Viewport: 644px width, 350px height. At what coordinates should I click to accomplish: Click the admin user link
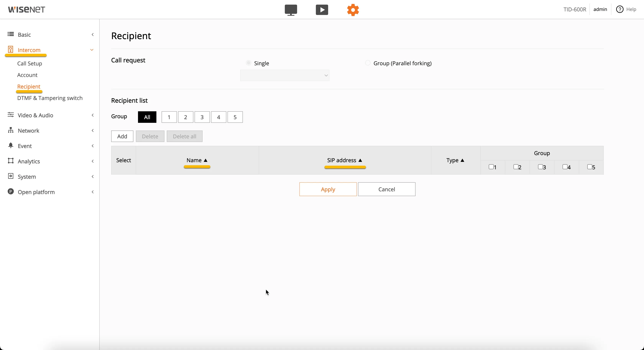[x=600, y=9]
